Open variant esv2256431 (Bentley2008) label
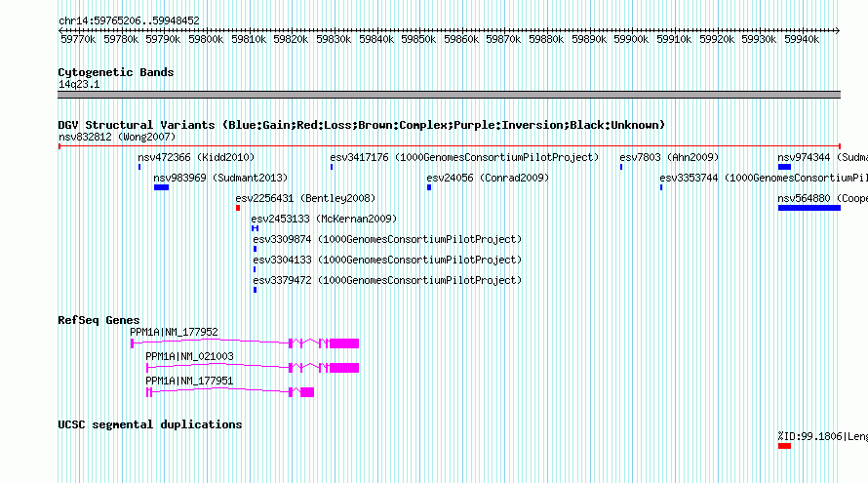 tap(305, 198)
